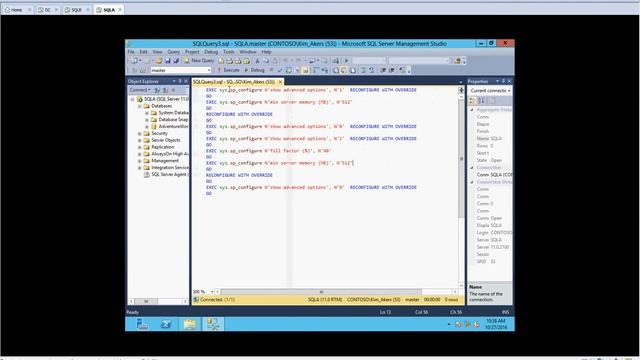Close the Object Explorer panel
The image size is (640, 360).
click(186, 81)
